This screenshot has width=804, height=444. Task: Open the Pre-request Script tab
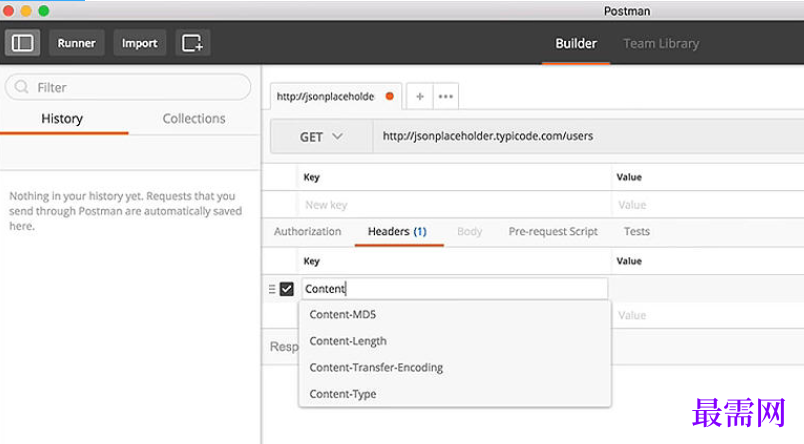[553, 232]
